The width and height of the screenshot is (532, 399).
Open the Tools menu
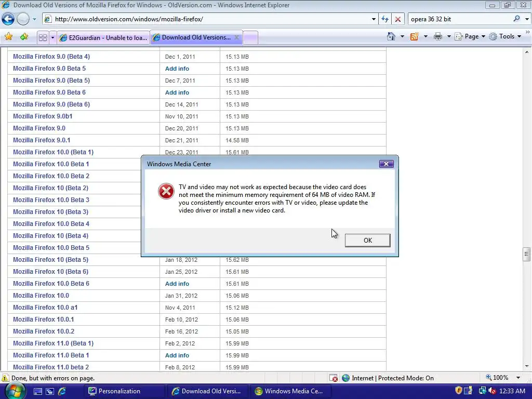click(x=506, y=36)
